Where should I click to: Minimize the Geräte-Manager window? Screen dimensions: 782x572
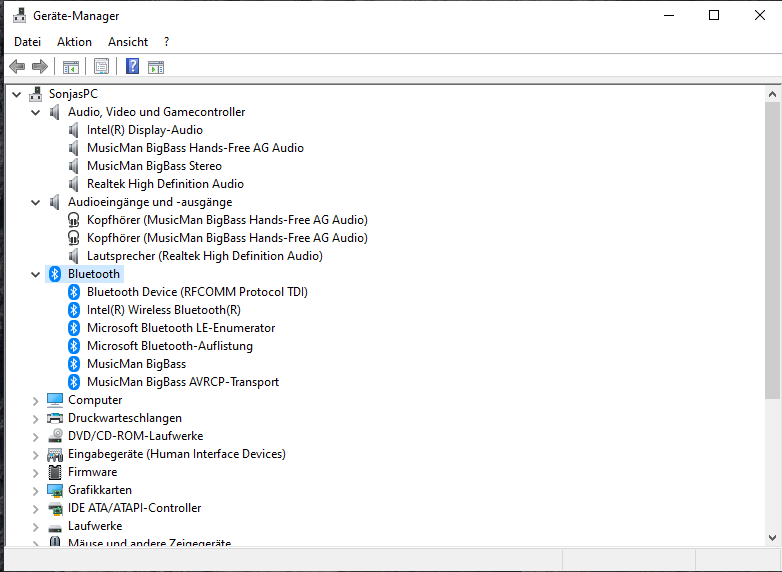(669, 15)
